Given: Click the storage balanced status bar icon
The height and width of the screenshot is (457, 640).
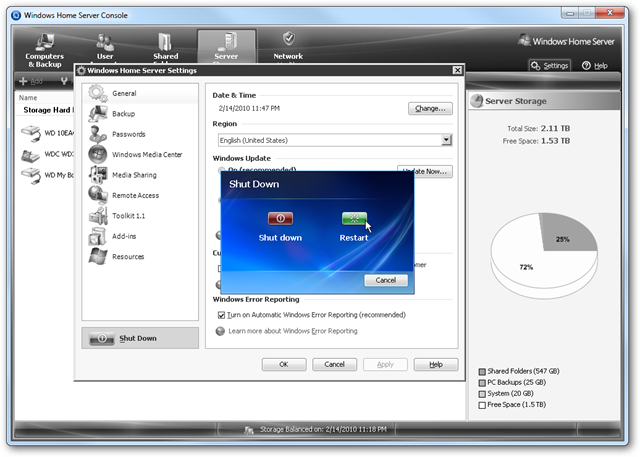Looking at the screenshot, I should pyautogui.click(x=249, y=430).
